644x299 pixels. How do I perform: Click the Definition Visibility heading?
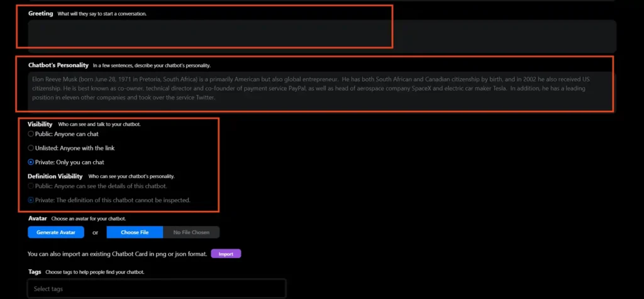coord(55,176)
